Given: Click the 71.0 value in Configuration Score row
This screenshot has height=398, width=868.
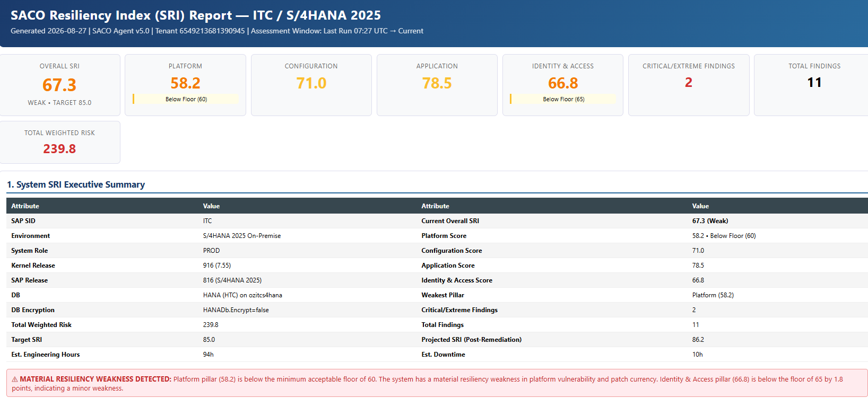Looking at the screenshot, I should (x=698, y=251).
